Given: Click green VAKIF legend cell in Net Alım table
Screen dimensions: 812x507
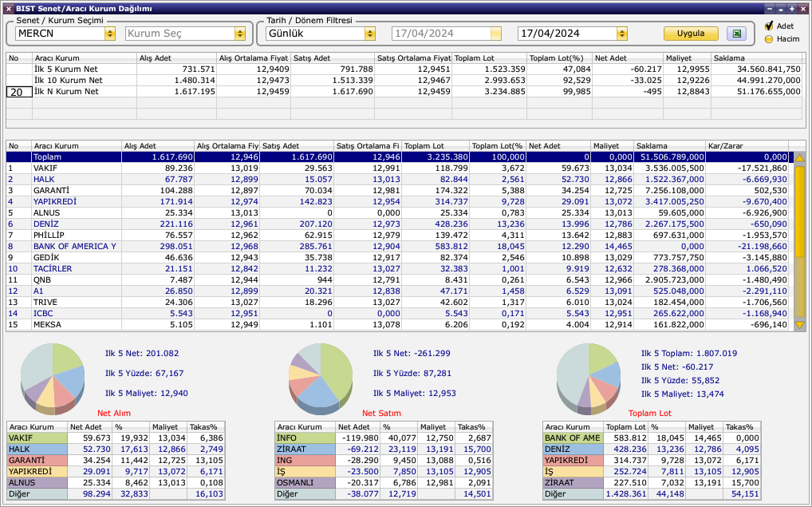Looking at the screenshot, I should point(37,438).
